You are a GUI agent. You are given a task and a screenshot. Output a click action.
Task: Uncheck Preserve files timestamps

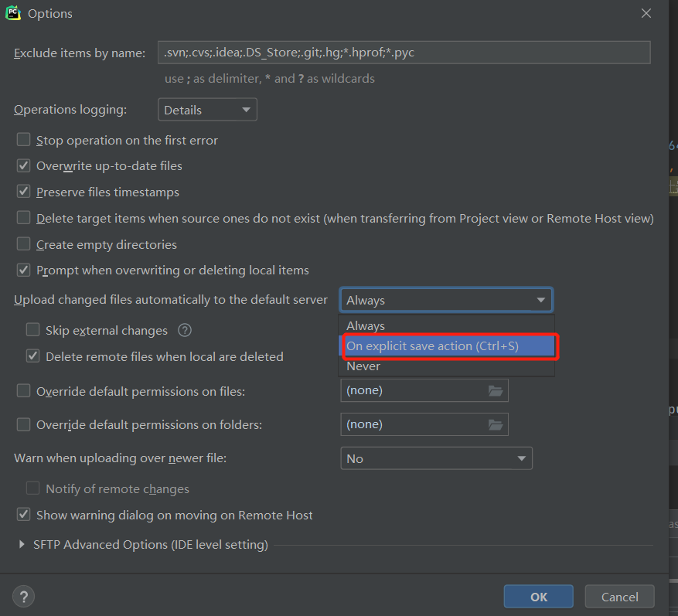pos(23,192)
